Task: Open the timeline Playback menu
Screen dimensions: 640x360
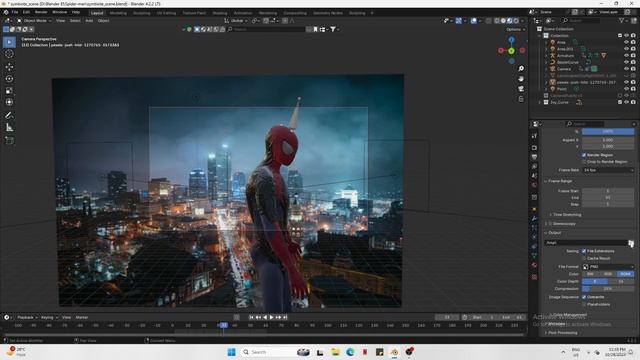Action: [x=27, y=317]
